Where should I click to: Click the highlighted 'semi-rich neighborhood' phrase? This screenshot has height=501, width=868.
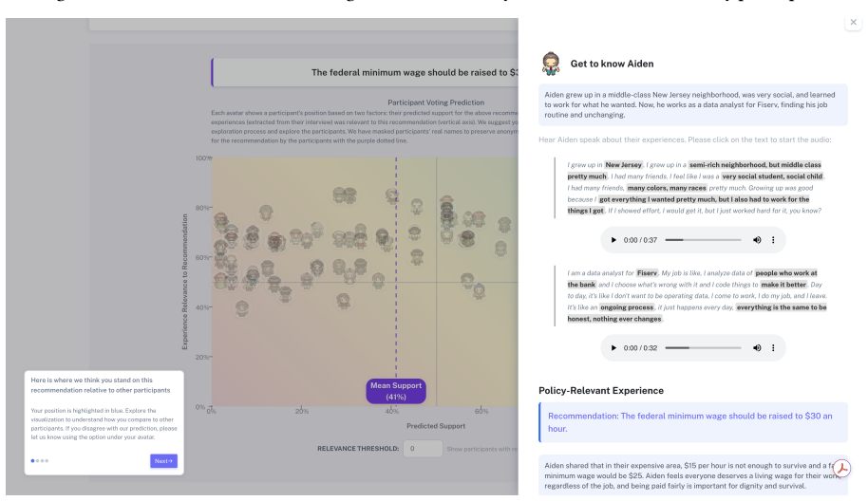(x=755, y=165)
